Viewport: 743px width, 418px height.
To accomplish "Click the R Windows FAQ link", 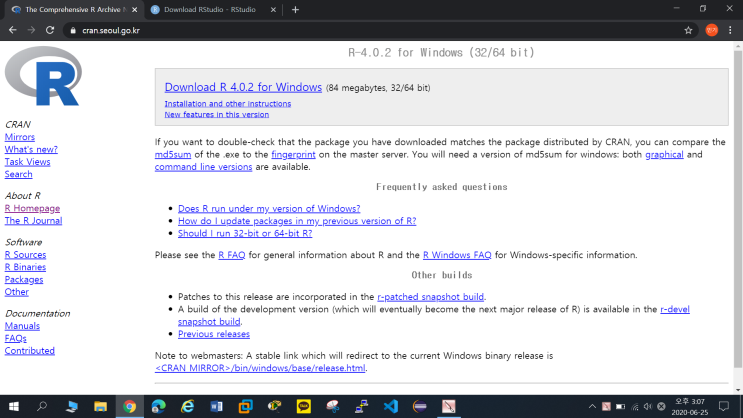I will tap(457, 255).
